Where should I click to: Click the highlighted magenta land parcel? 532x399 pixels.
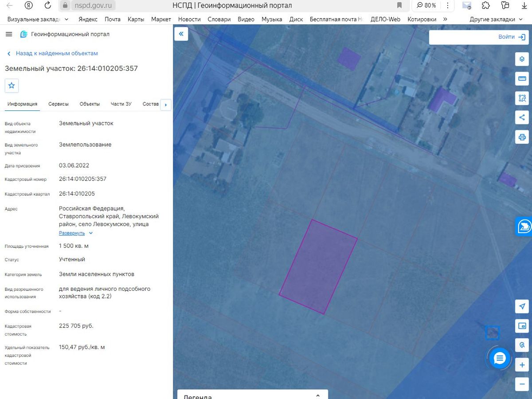(x=318, y=267)
